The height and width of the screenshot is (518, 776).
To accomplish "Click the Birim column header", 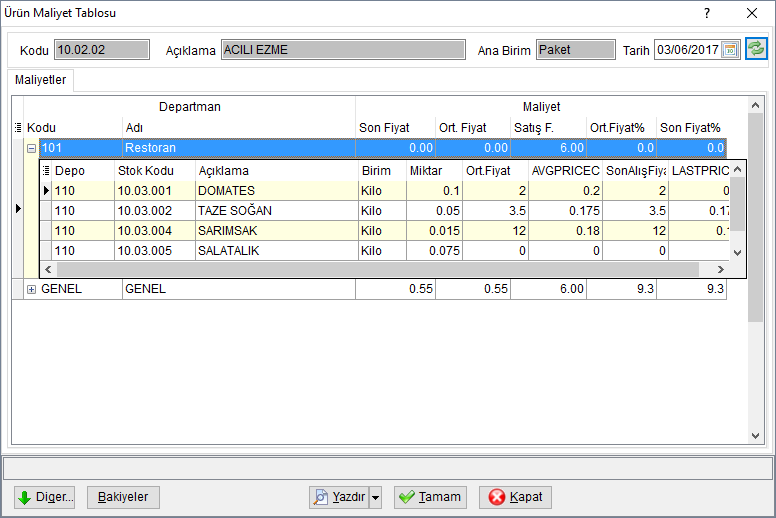I will pos(383,171).
